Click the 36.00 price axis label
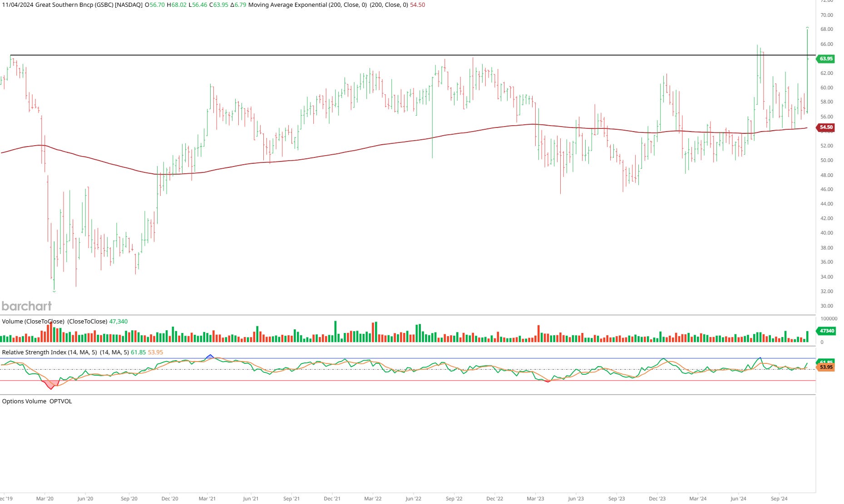844x504 pixels. pyautogui.click(x=827, y=262)
